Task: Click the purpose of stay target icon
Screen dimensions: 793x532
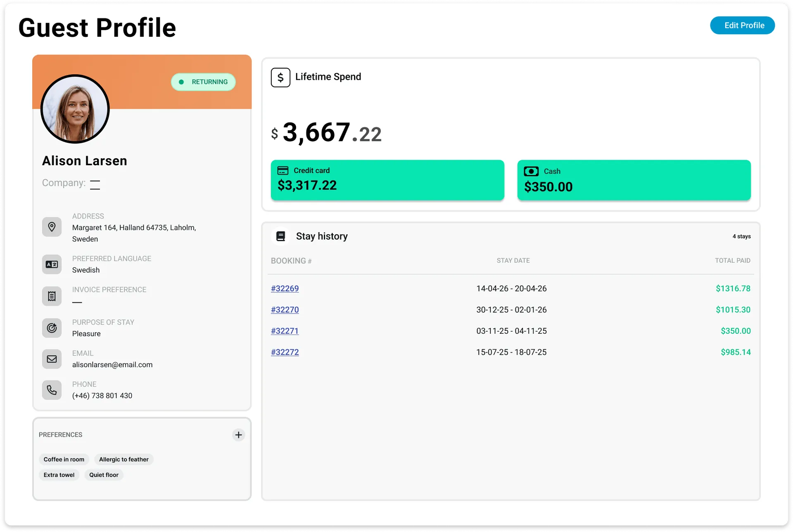Action: [x=52, y=328]
